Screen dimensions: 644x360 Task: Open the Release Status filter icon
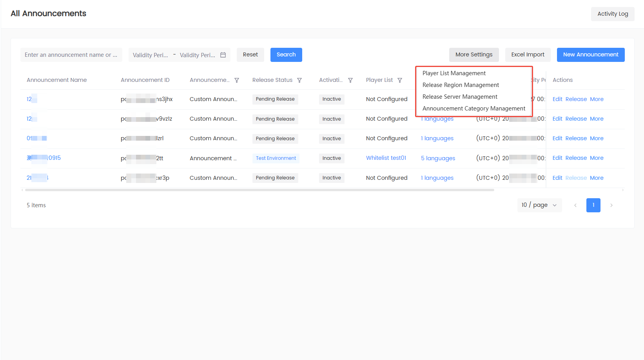tap(299, 80)
